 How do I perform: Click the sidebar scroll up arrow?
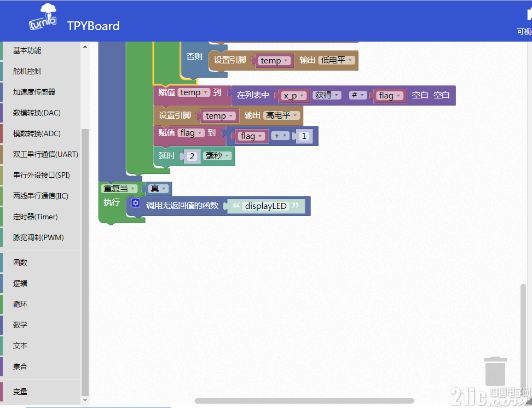coord(85,47)
